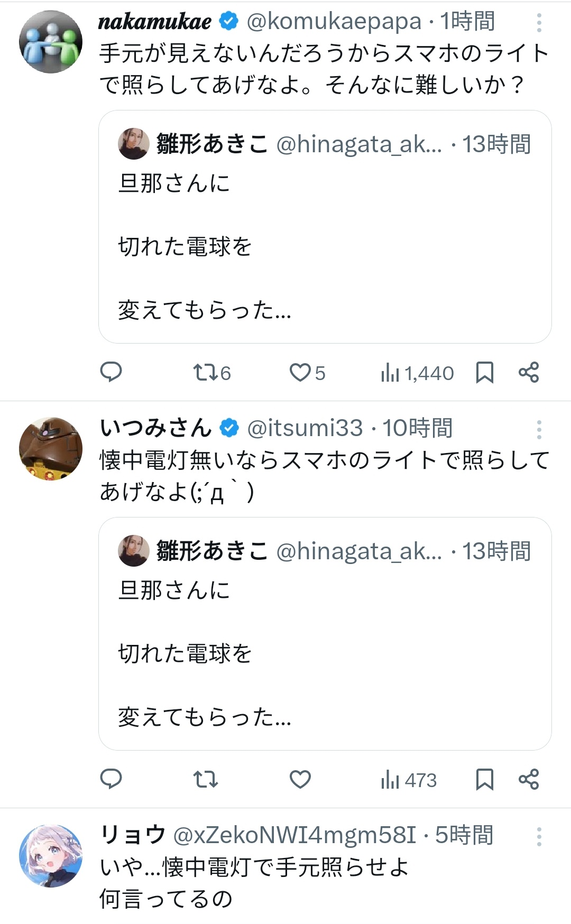Reply to nakamukae's tweet

coord(111,372)
